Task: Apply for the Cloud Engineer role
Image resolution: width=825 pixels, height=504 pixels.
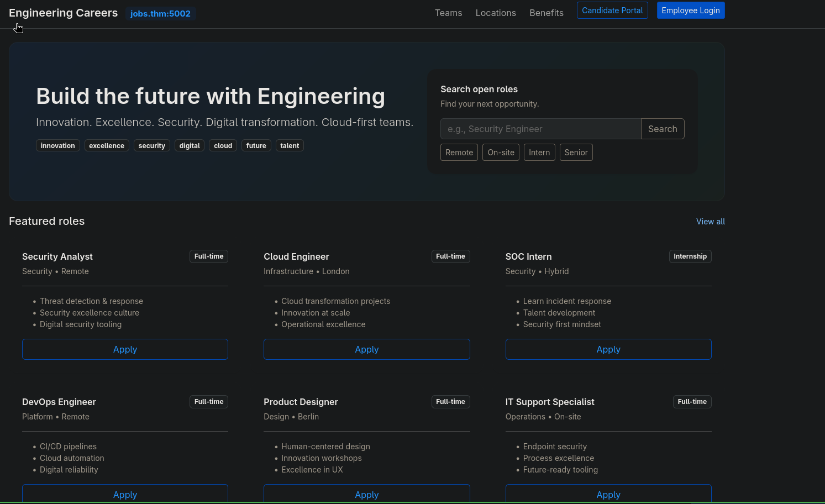Action: (x=367, y=349)
